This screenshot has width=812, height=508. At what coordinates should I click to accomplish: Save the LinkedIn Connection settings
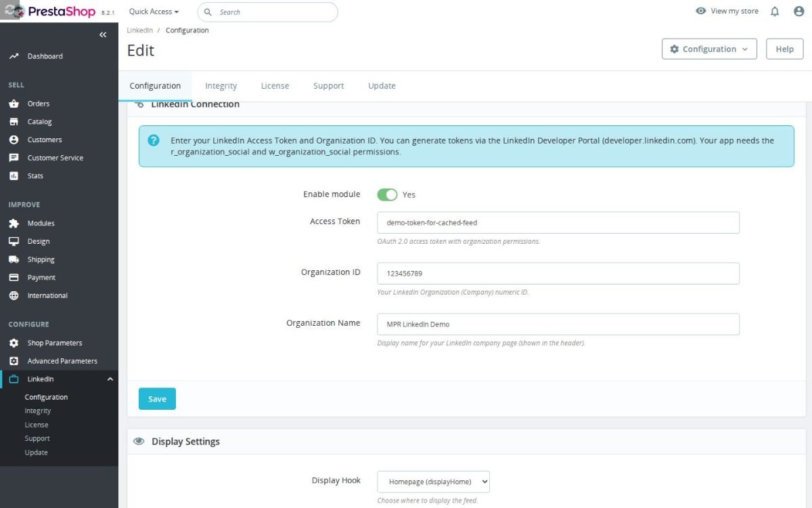pyautogui.click(x=157, y=399)
